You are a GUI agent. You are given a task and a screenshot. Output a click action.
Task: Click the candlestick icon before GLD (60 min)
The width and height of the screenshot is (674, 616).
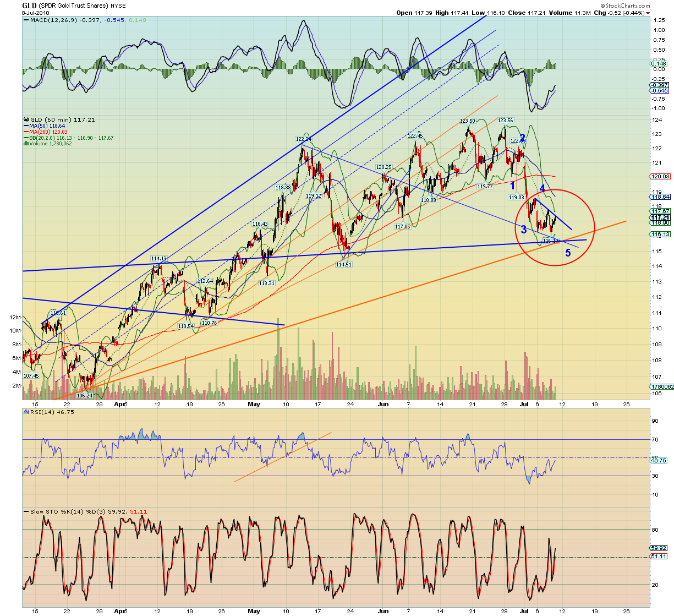click(x=26, y=119)
